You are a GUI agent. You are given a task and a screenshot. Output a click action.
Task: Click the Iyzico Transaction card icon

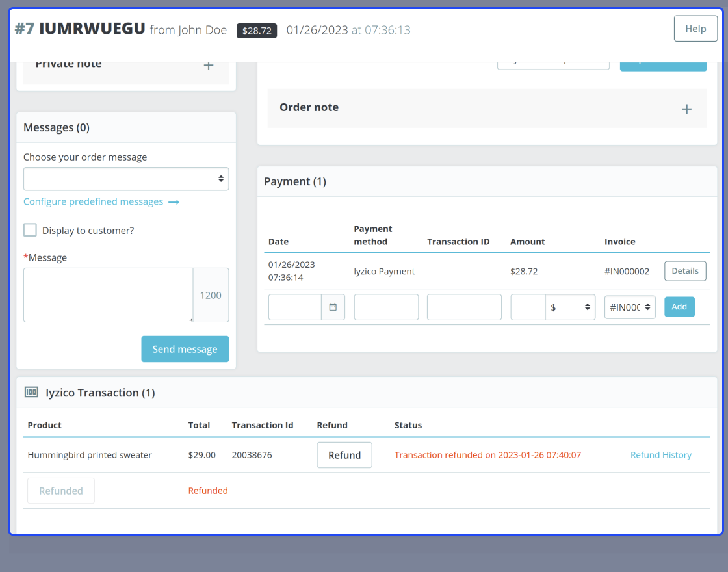[x=31, y=393]
